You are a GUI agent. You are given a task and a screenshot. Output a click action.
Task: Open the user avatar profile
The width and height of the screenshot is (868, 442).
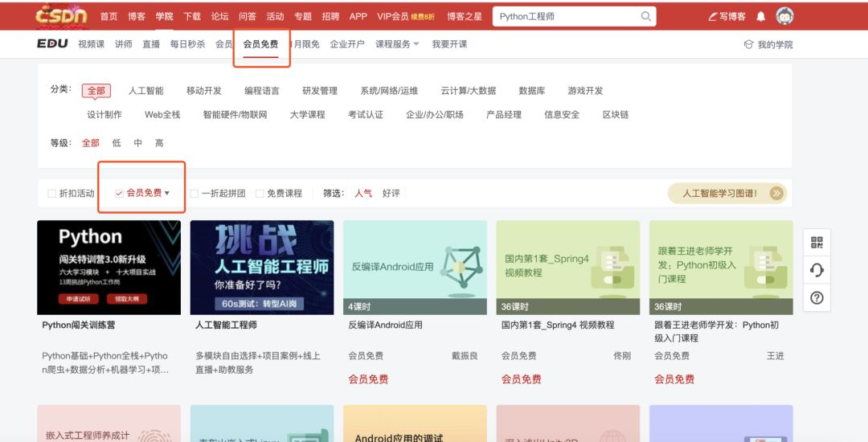coord(785,17)
